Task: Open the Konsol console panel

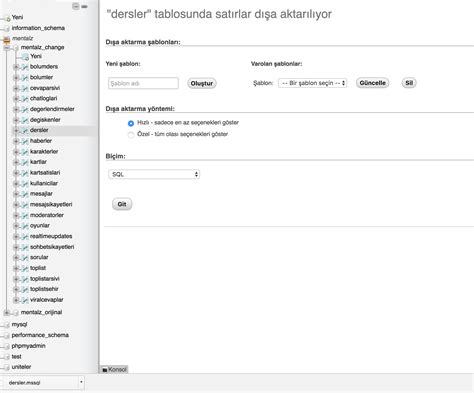Action: 114,369
